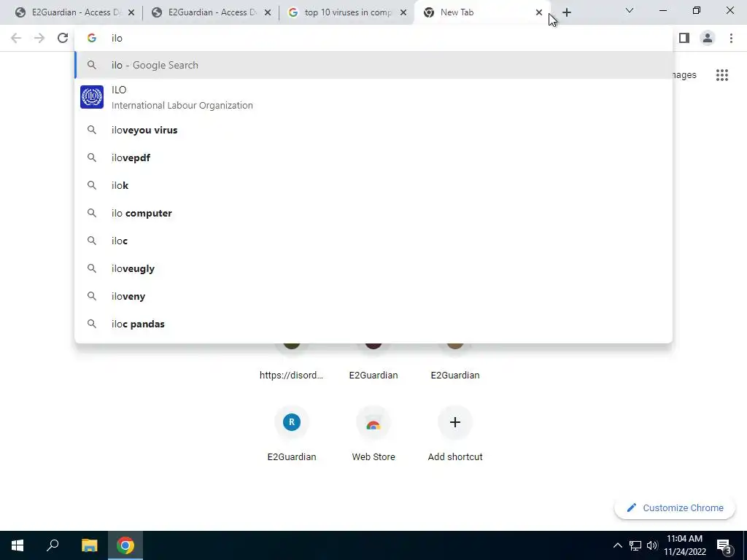Open the volume tray icon
Viewport: 747px width, 560px height.
click(x=652, y=545)
